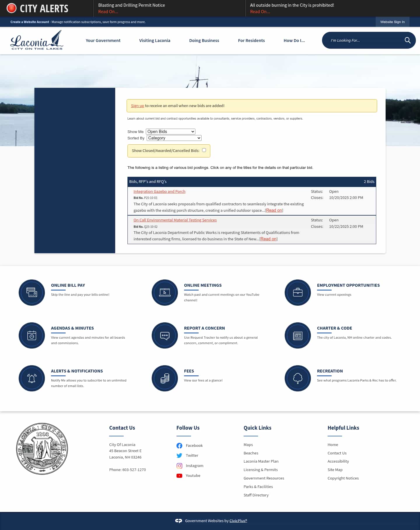Click the Laconia city logo

point(37,41)
